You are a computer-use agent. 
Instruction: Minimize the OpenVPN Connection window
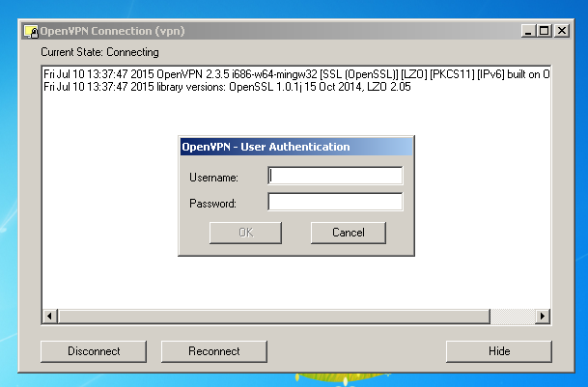point(528,31)
